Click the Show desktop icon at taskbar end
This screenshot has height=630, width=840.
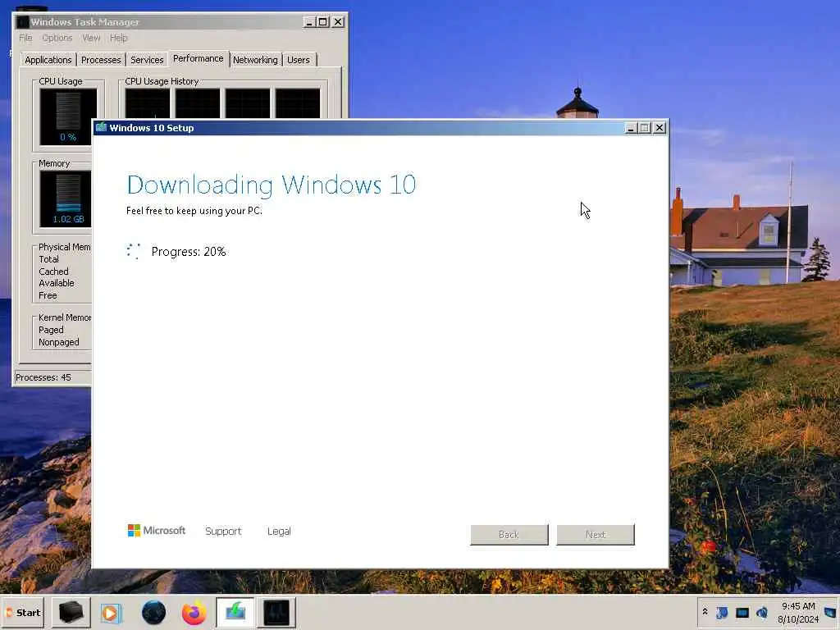pos(830,612)
